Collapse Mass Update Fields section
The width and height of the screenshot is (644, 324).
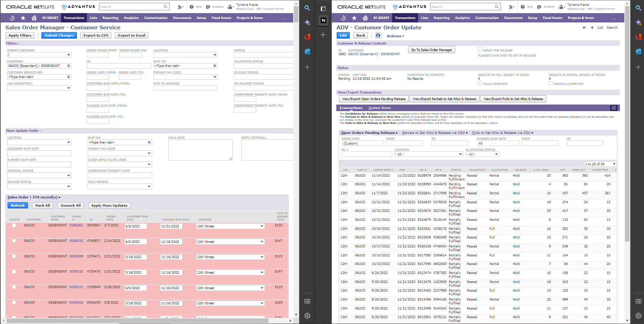pos(24,131)
